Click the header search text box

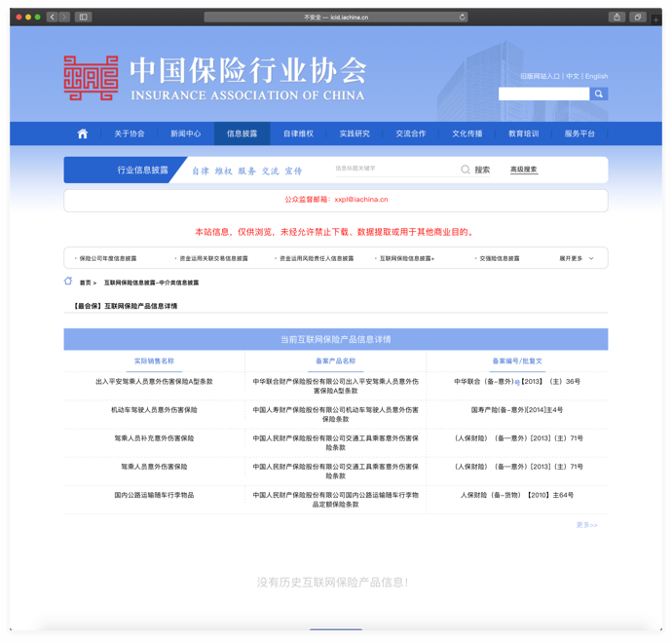(x=543, y=94)
